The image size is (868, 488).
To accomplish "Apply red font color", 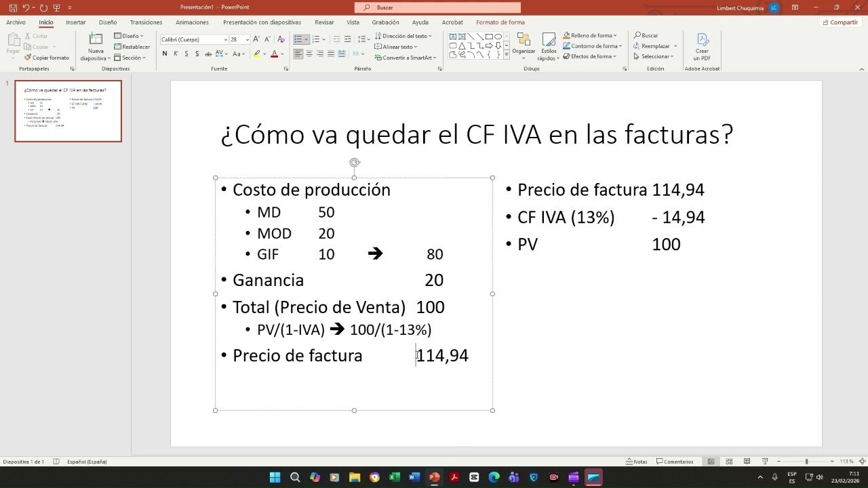I will click(x=275, y=54).
